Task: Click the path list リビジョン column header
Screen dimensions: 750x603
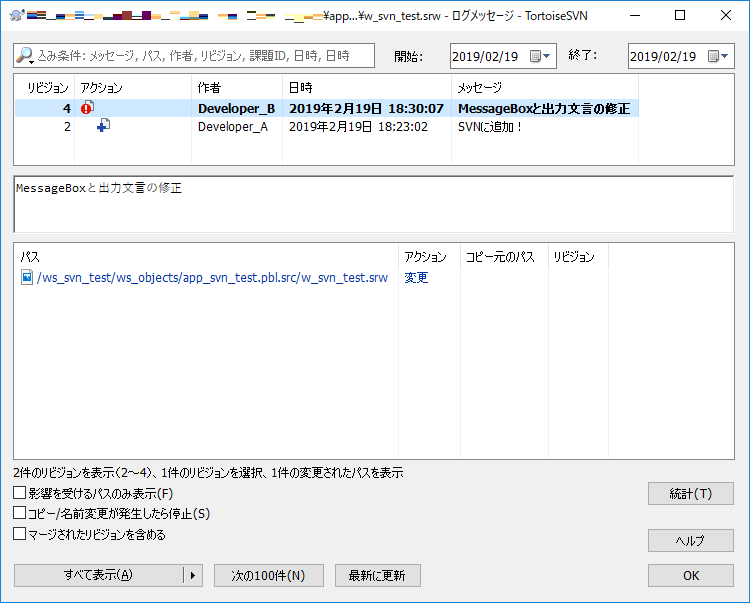Action: coord(574,257)
